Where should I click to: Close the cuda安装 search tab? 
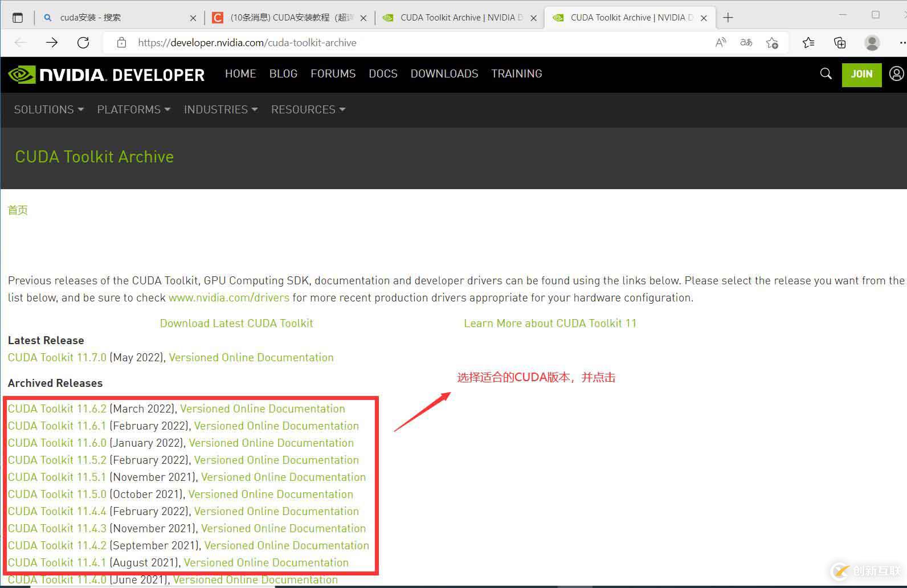(193, 18)
